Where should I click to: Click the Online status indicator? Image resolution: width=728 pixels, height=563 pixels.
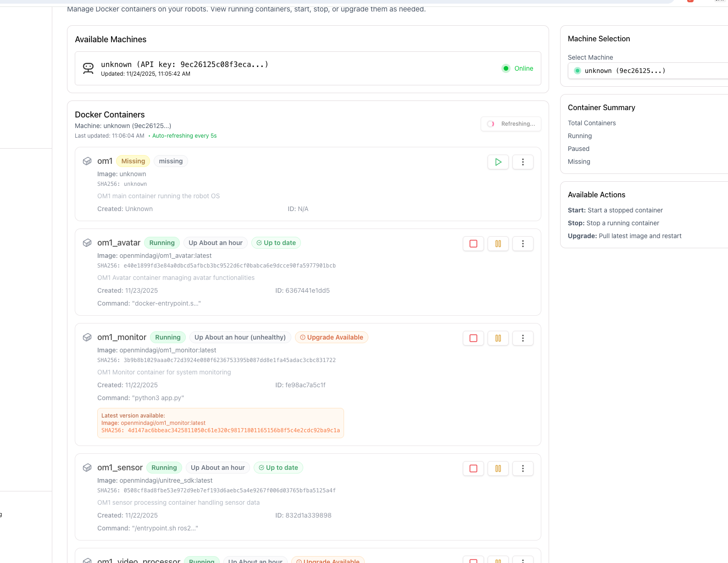point(517,68)
